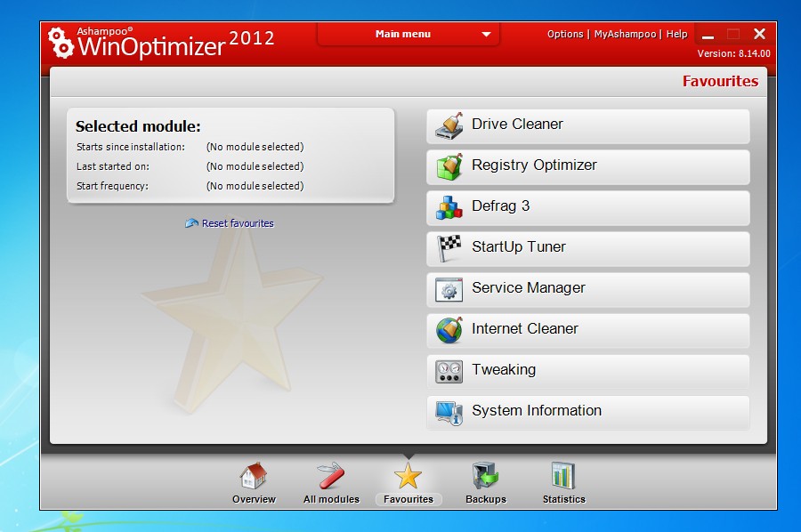The image size is (801, 532).
Task: Click the red Favourites page title
Action: point(720,81)
